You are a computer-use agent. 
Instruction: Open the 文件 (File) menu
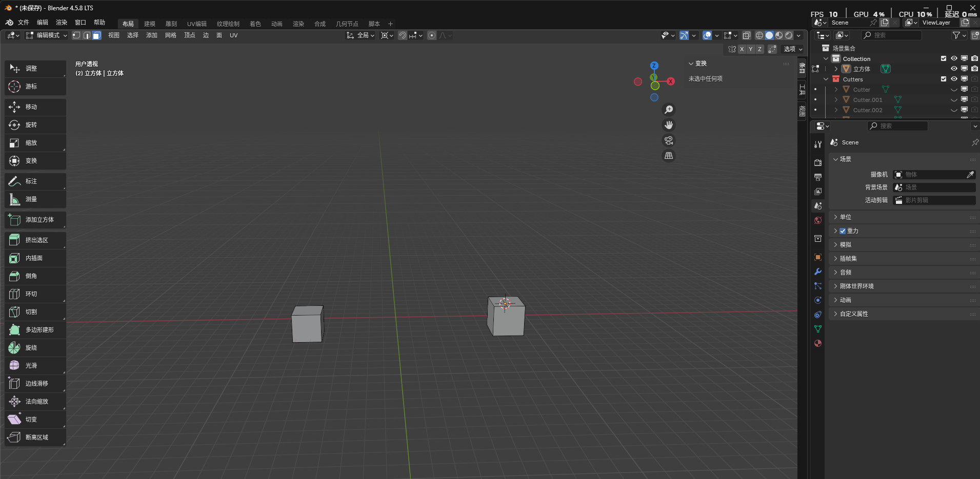pos(24,23)
